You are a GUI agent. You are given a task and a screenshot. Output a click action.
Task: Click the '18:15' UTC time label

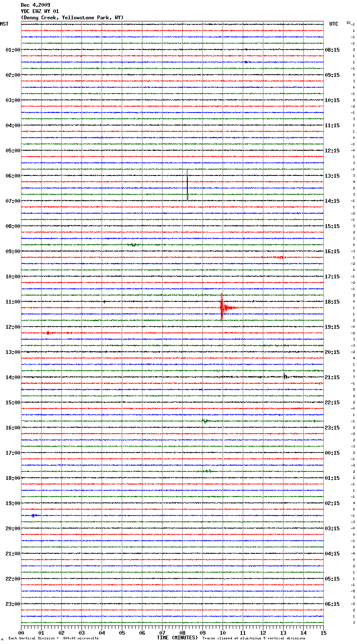point(332,302)
